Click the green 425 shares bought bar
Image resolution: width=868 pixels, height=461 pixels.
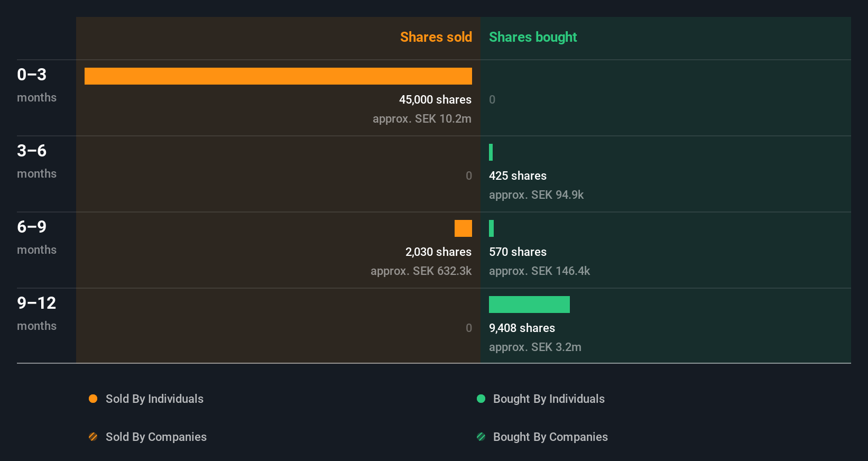[x=491, y=152]
